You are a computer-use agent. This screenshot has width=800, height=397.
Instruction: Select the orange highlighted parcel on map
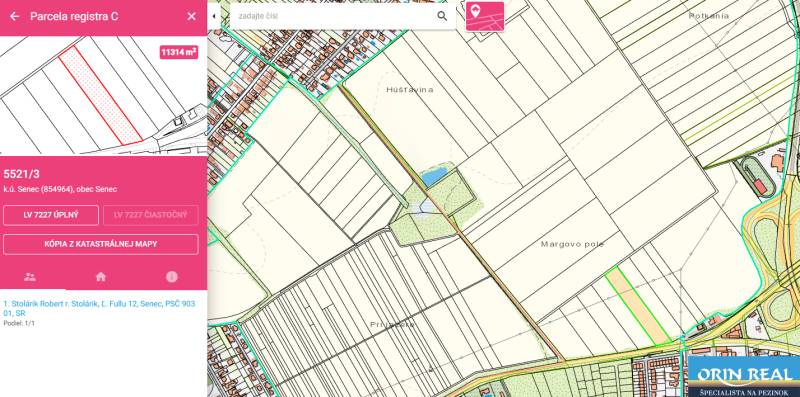point(638,304)
